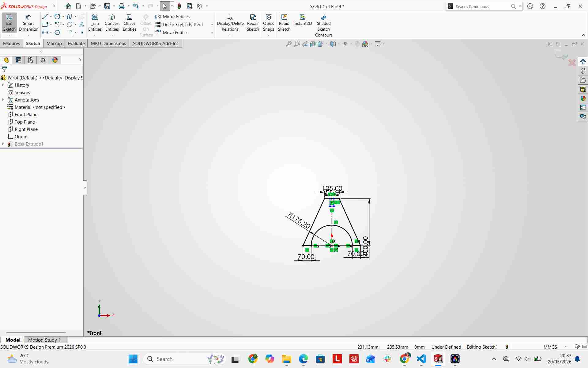The width and height of the screenshot is (588, 368).
Task: Open the DisplayManager tab
Action: pos(55,60)
